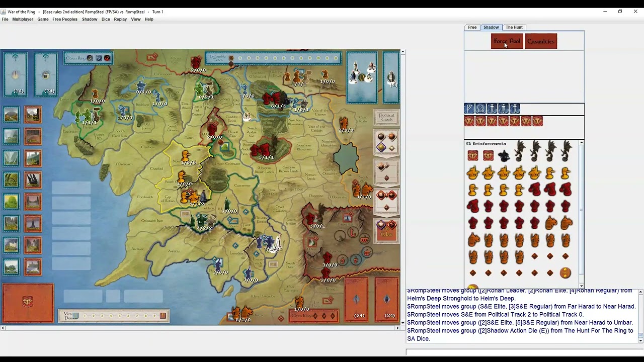644x362 pixels.
Task: Click the game log scrollbar up arrow
Action: (x=640, y=292)
